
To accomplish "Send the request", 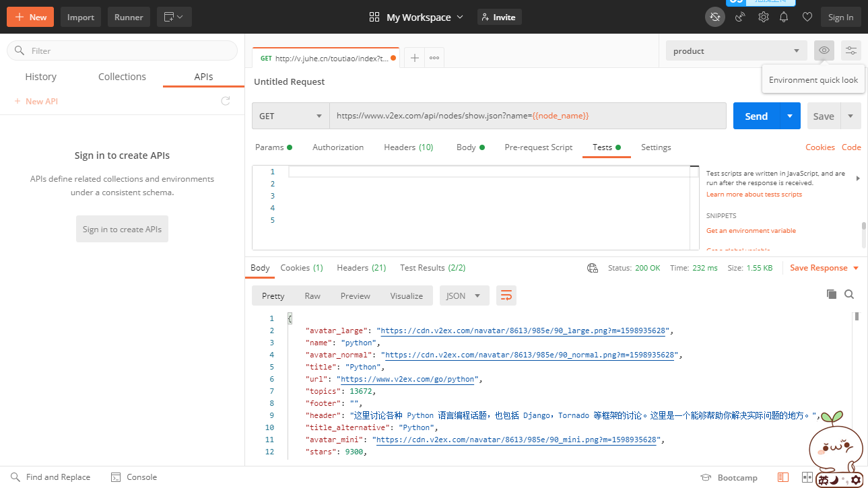I will point(756,116).
